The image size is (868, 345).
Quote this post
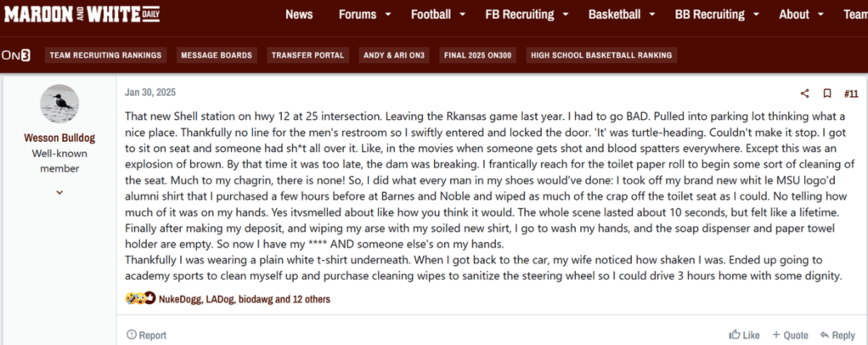(789, 335)
